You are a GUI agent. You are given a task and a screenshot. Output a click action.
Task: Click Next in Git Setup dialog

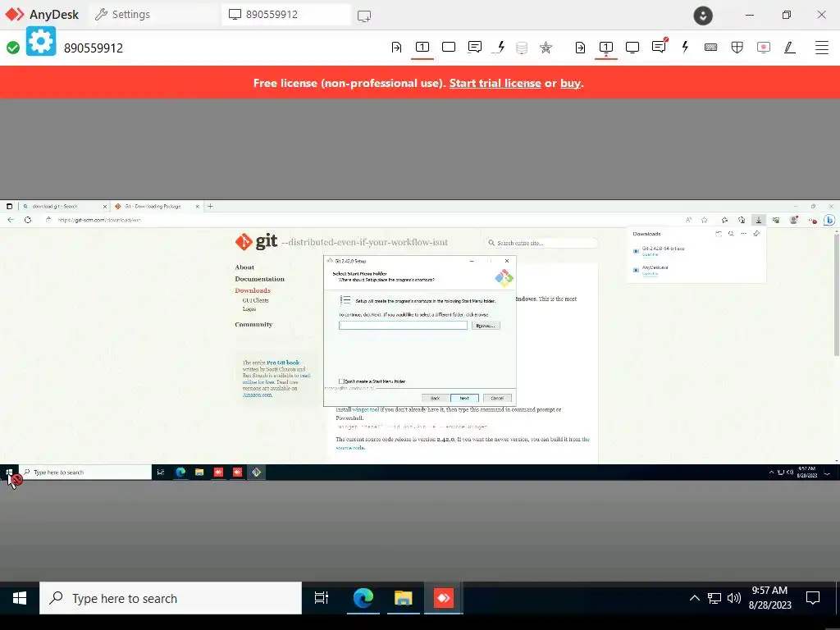coord(464,398)
